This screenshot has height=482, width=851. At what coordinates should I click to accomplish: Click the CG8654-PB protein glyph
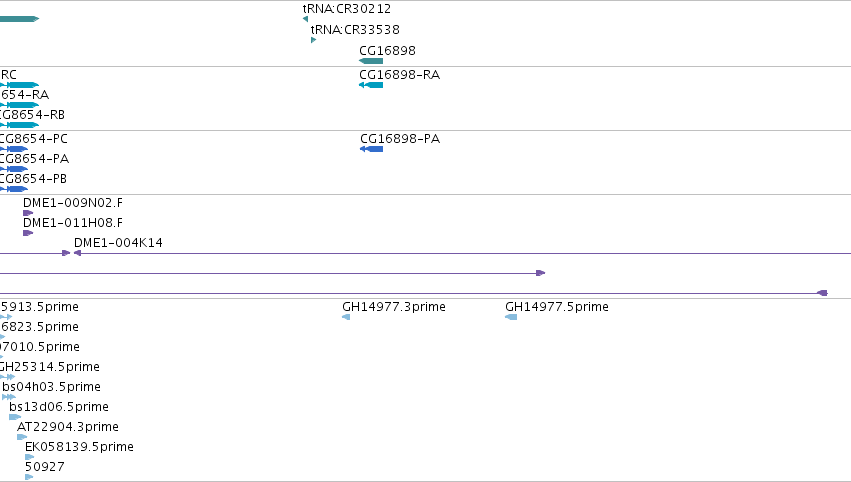click(x=14, y=189)
